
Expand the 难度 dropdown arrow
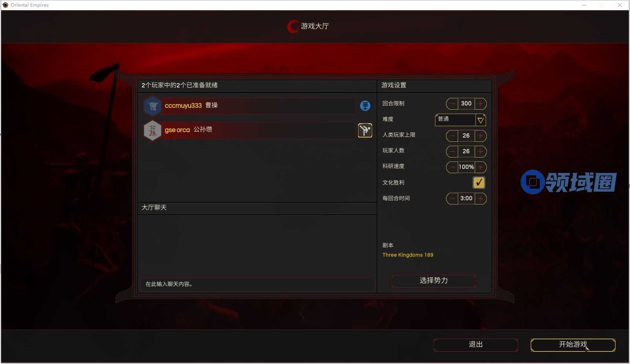pos(481,120)
